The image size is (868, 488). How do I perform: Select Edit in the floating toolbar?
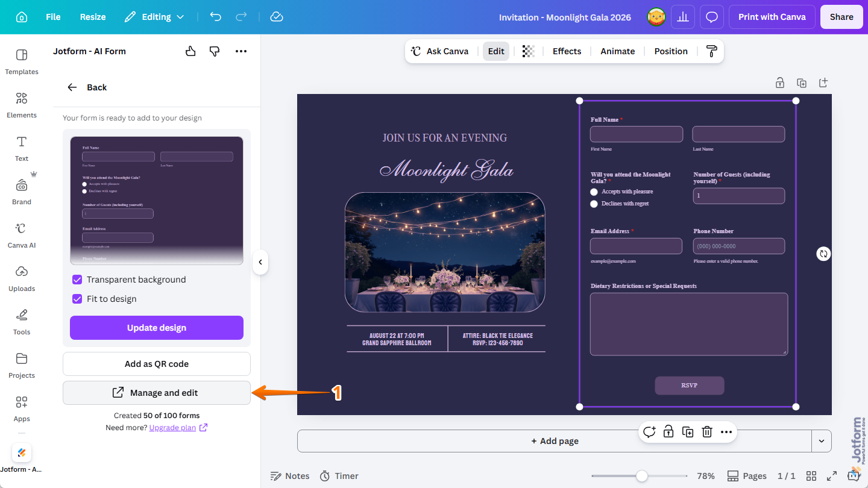click(496, 51)
